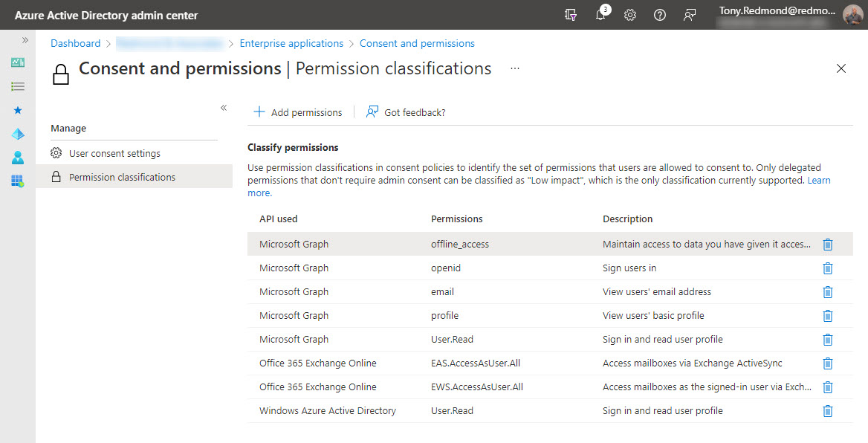
Task: Click Add permissions
Action: [x=297, y=111]
